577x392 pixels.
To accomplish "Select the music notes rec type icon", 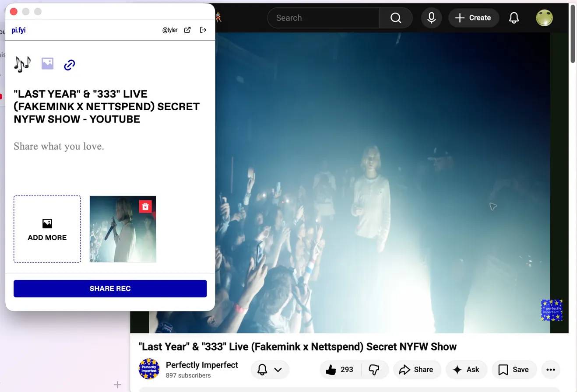I will point(22,64).
